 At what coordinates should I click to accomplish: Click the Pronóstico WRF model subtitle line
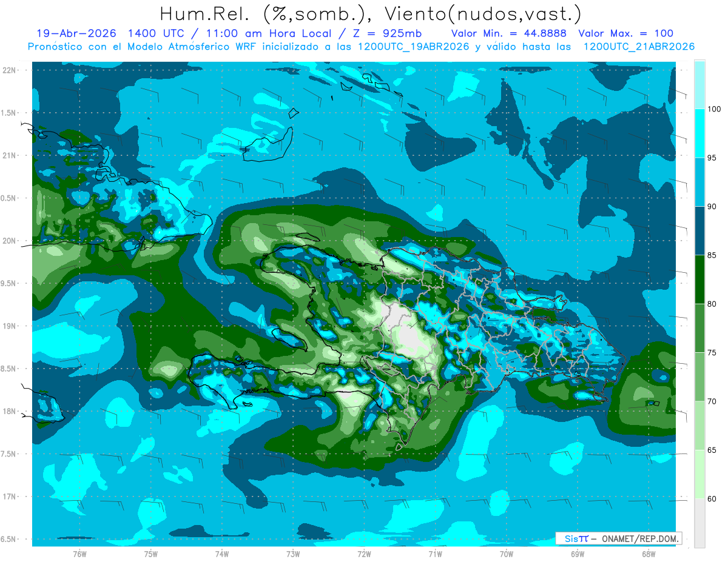click(361, 47)
